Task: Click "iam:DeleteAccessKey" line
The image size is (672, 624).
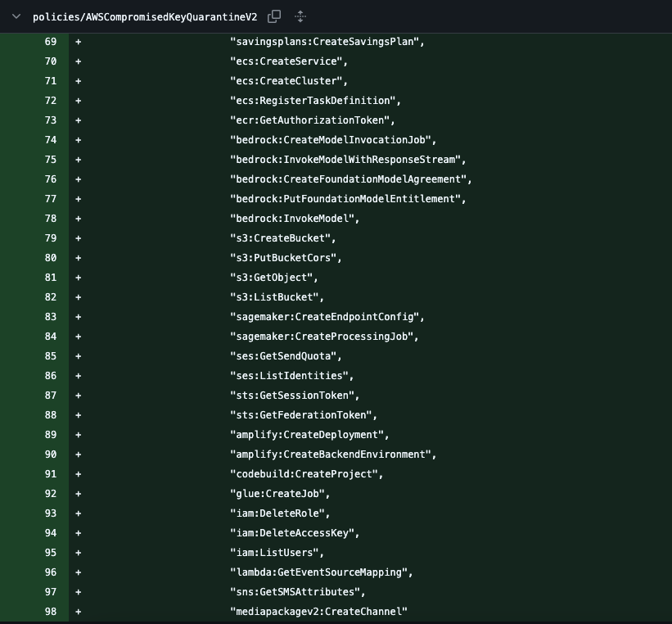Action: (x=295, y=533)
